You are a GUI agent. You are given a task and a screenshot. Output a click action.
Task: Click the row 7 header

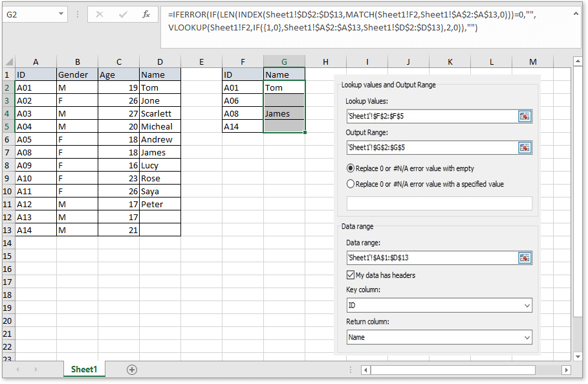8,152
